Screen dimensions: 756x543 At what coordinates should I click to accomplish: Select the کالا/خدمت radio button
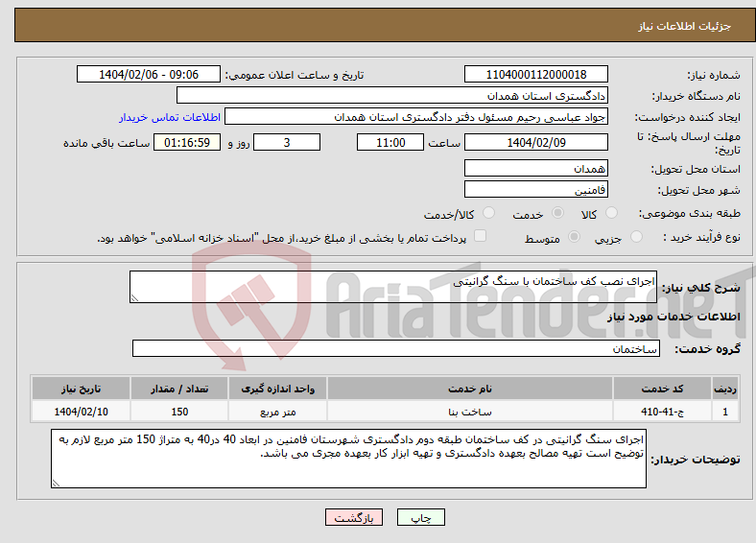coord(489,213)
